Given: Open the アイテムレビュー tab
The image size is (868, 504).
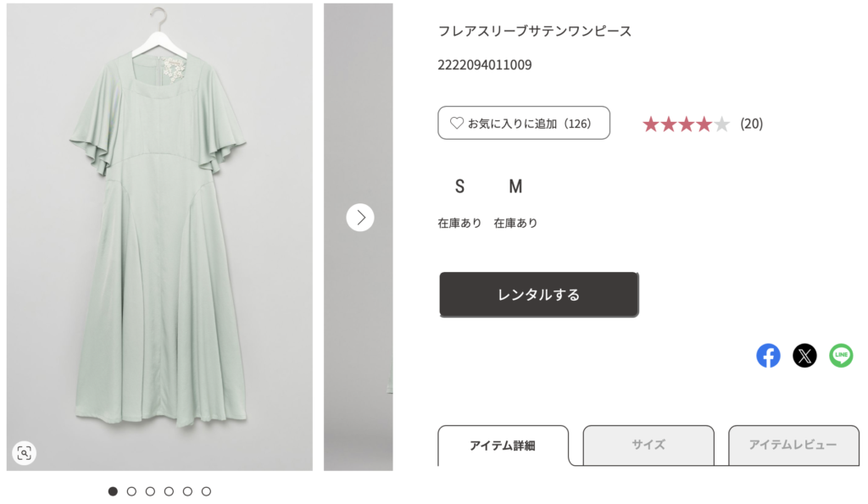Looking at the screenshot, I should tap(793, 445).
